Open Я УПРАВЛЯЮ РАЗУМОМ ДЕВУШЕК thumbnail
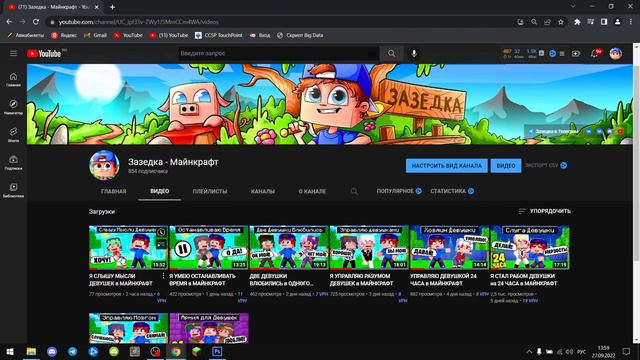The width and height of the screenshot is (640, 360). 369,247
